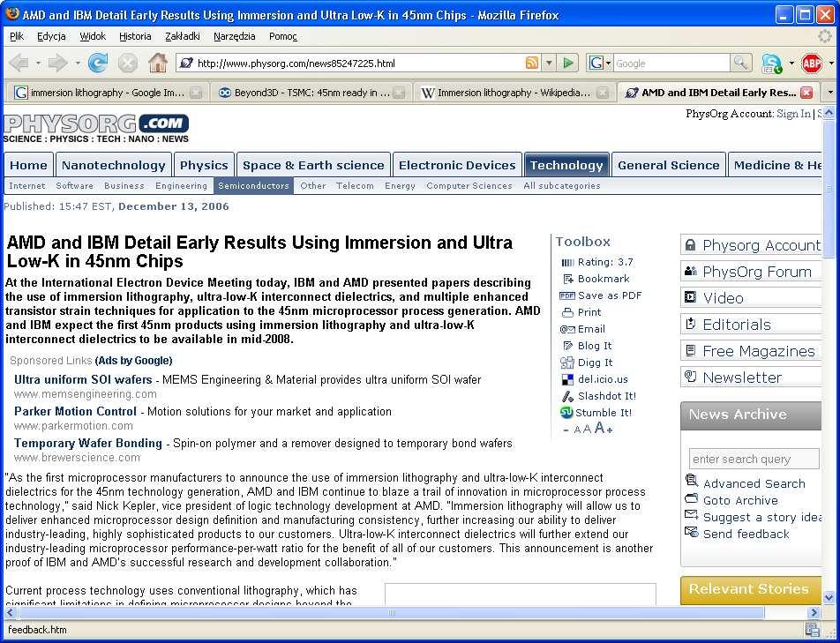Click the Blog It icon
The height and width of the screenshot is (643, 840).
coord(568,346)
